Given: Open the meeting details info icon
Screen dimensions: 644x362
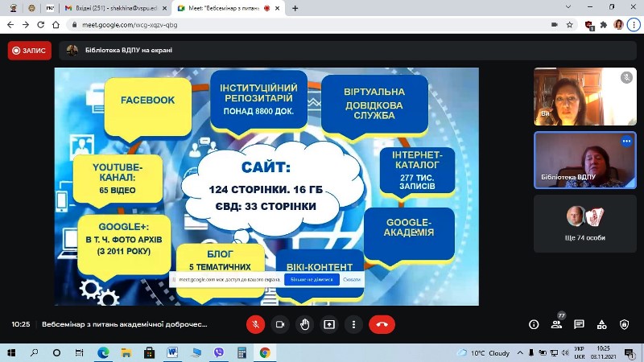Looking at the screenshot, I should pyautogui.click(x=534, y=325).
